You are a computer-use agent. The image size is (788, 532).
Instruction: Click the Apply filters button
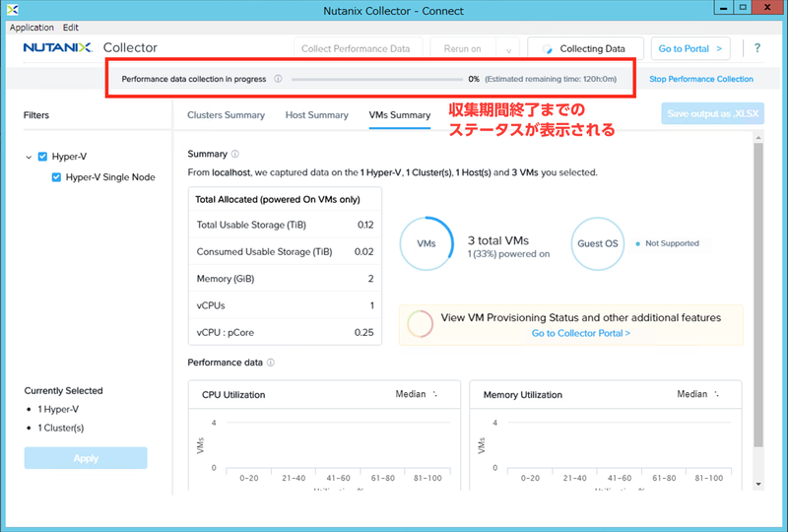click(86, 458)
